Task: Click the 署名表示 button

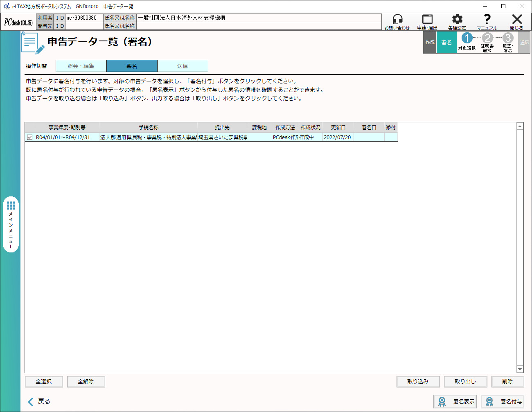Action: pos(455,402)
